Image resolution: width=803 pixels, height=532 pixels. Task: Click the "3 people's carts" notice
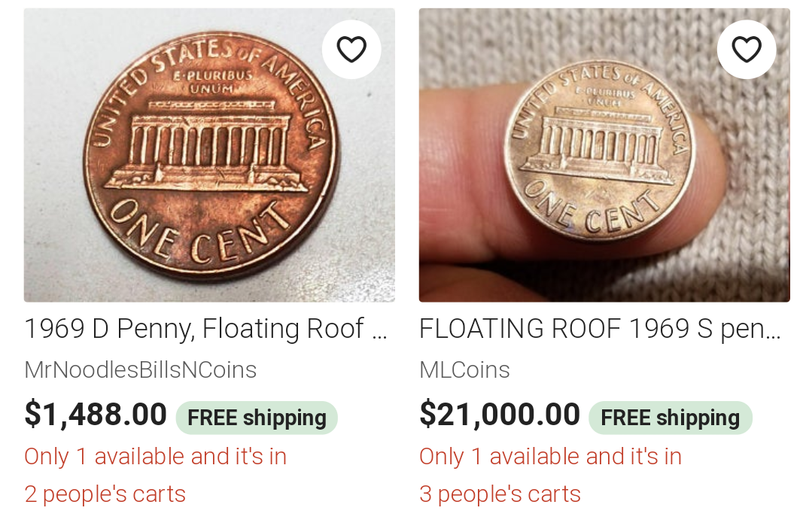(500, 494)
